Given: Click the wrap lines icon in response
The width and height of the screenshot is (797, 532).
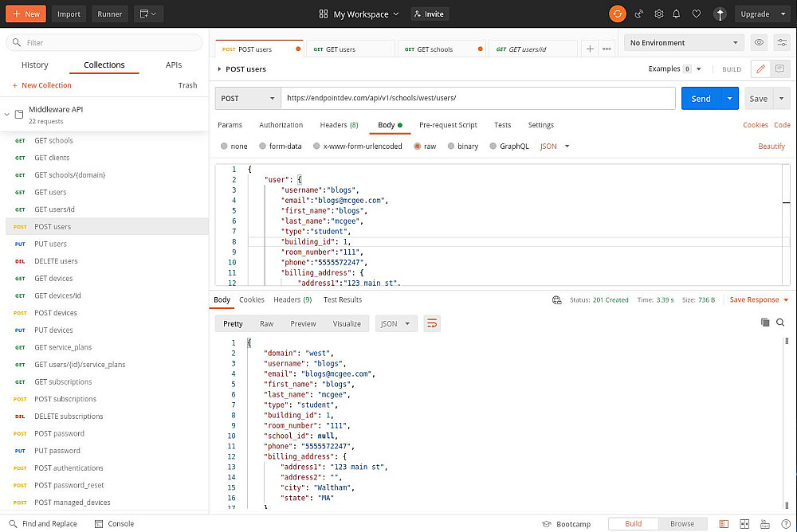Looking at the screenshot, I should pos(432,323).
